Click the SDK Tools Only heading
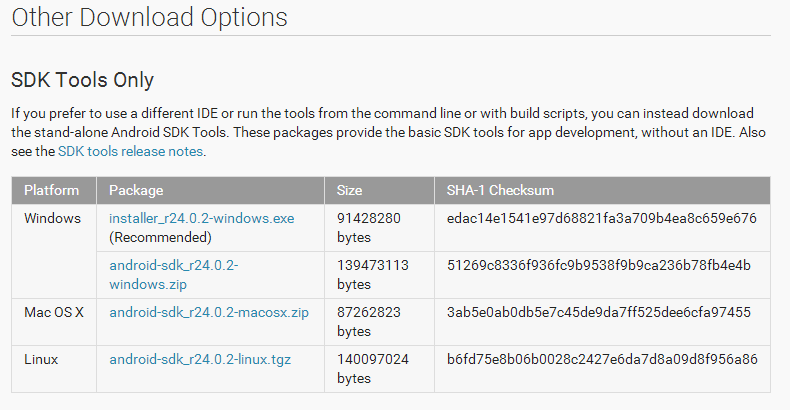The width and height of the screenshot is (790, 410). click(83, 80)
